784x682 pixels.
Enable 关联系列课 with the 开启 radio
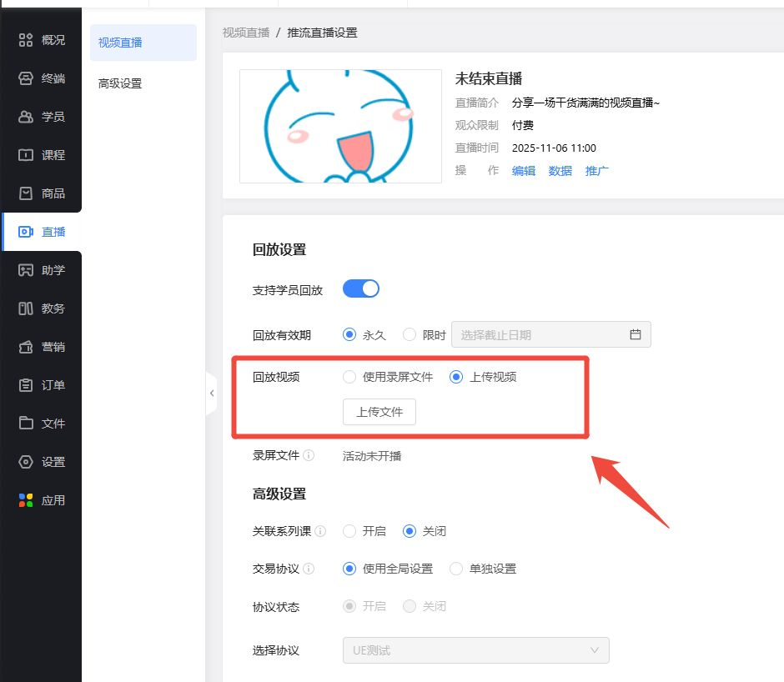point(349,531)
